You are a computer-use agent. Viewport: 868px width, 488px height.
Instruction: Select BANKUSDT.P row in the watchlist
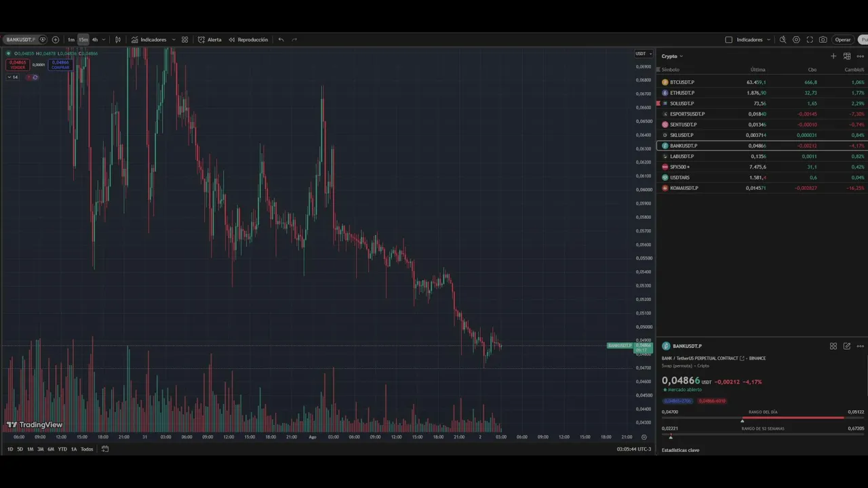click(762, 146)
